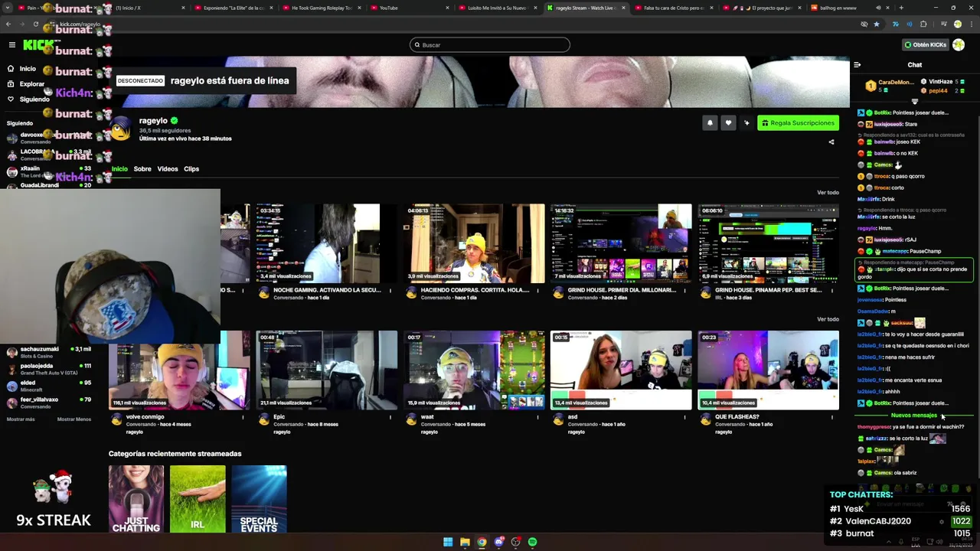Open QUE FLASHEAS? clip thumbnail
This screenshot has height=551, width=980.
click(x=768, y=370)
